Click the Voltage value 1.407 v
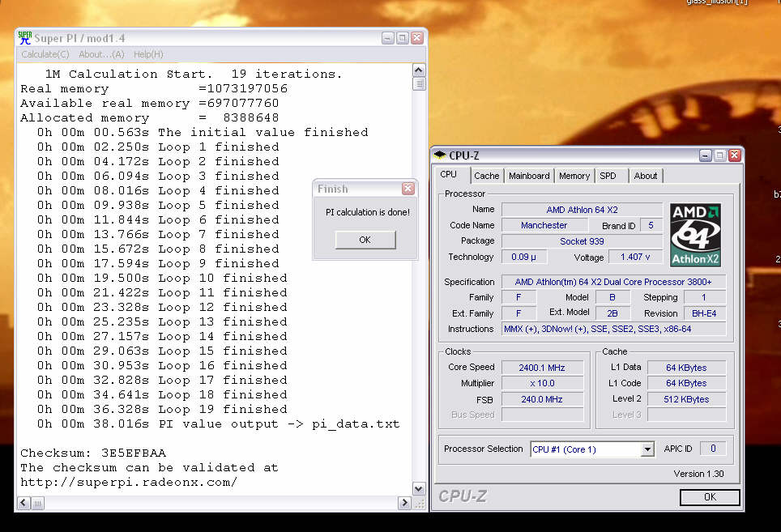The width and height of the screenshot is (781, 532). [635, 257]
